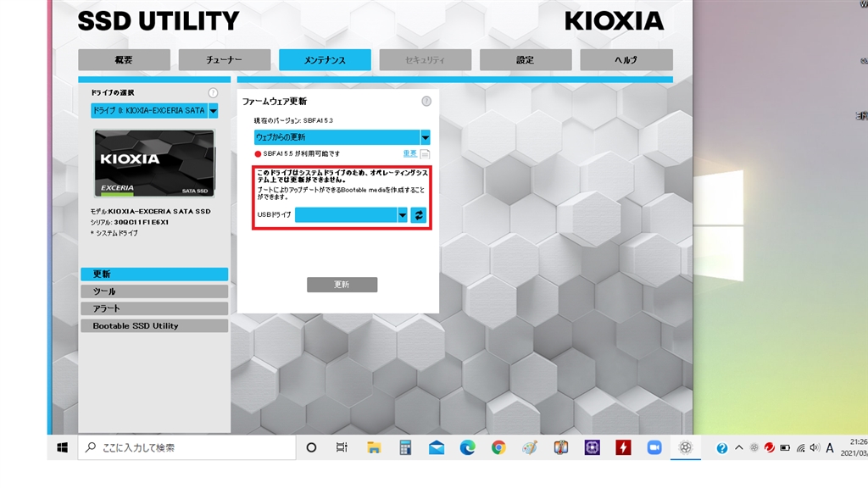Refresh the USB drive list
The image size is (868, 488).
(x=419, y=214)
